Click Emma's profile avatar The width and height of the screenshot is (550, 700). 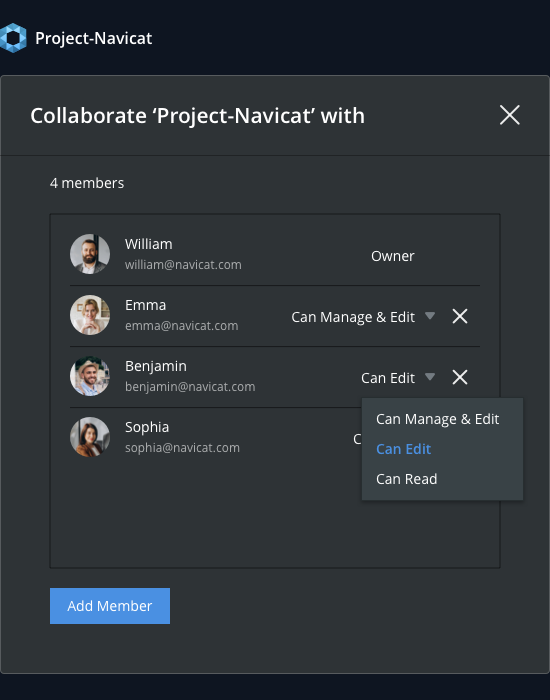pos(90,315)
